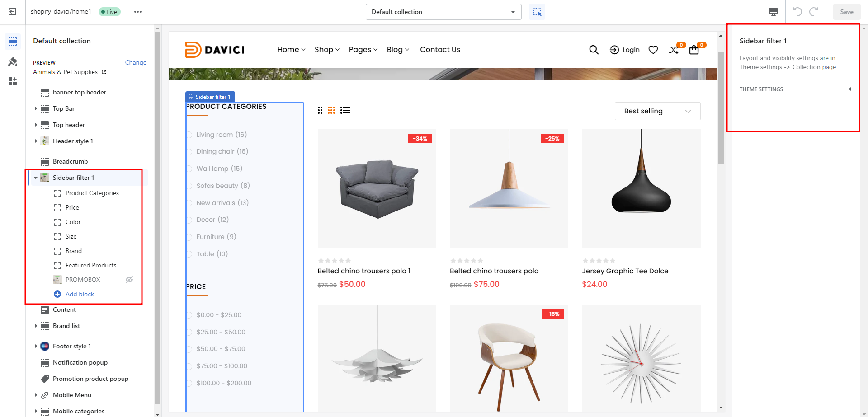The height and width of the screenshot is (417, 868).
Task: Click the inspector selection tool icon
Action: click(x=537, y=12)
